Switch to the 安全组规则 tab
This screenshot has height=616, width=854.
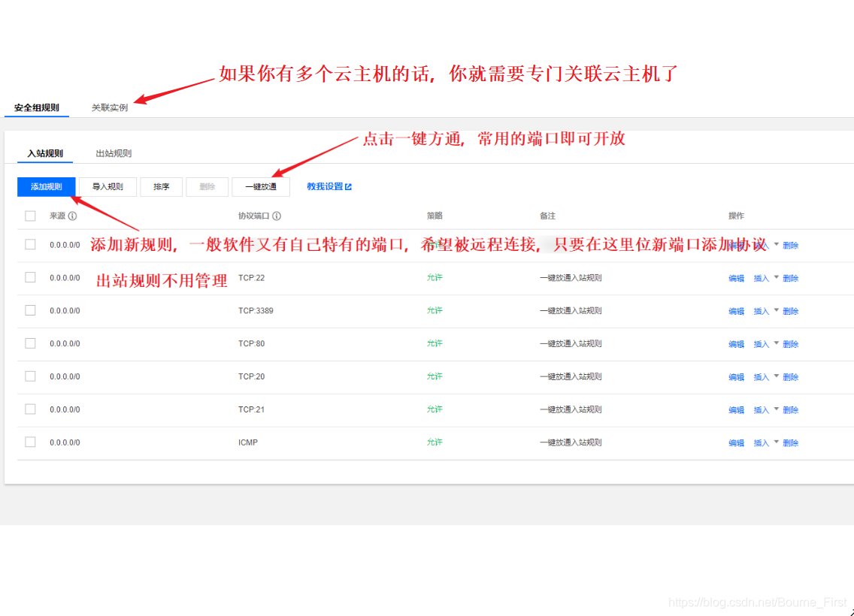pyautogui.click(x=37, y=107)
